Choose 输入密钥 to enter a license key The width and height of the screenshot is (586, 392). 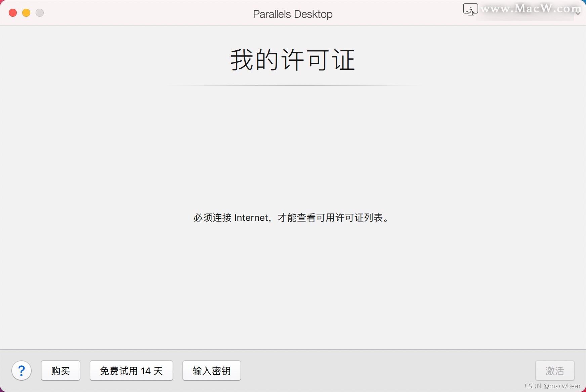[x=212, y=371]
